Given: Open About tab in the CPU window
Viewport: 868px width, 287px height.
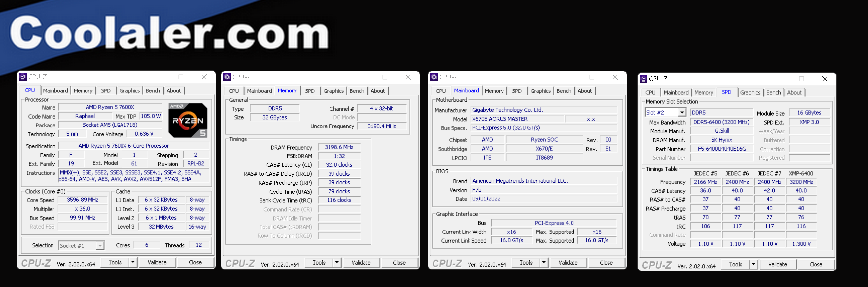Looking at the screenshot, I should click(x=174, y=91).
